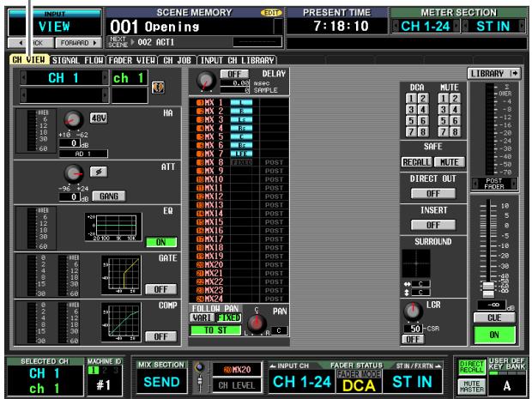This screenshot has width=532, height=399.
Task: Select the CH VIEW tab
Action: click(x=29, y=60)
